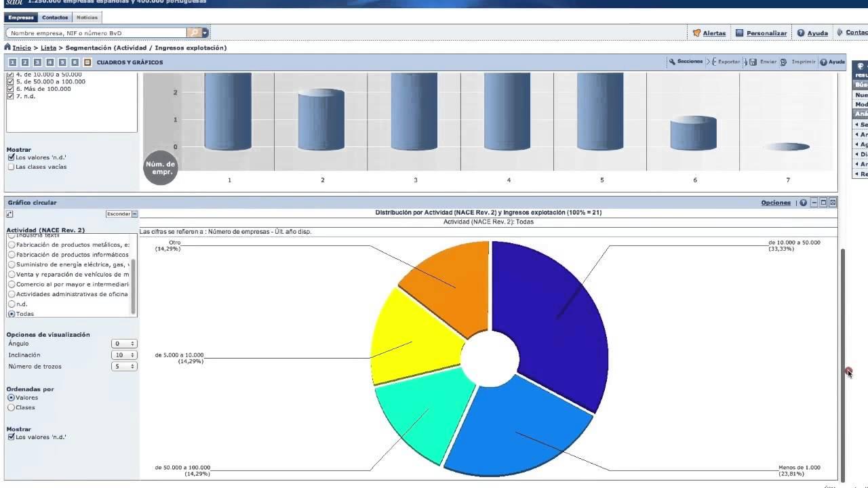The width and height of the screenshot is (868, 488).
Task: Go to section 3 numbered icon
Action: pyautogui.click(x=37, y=62)
